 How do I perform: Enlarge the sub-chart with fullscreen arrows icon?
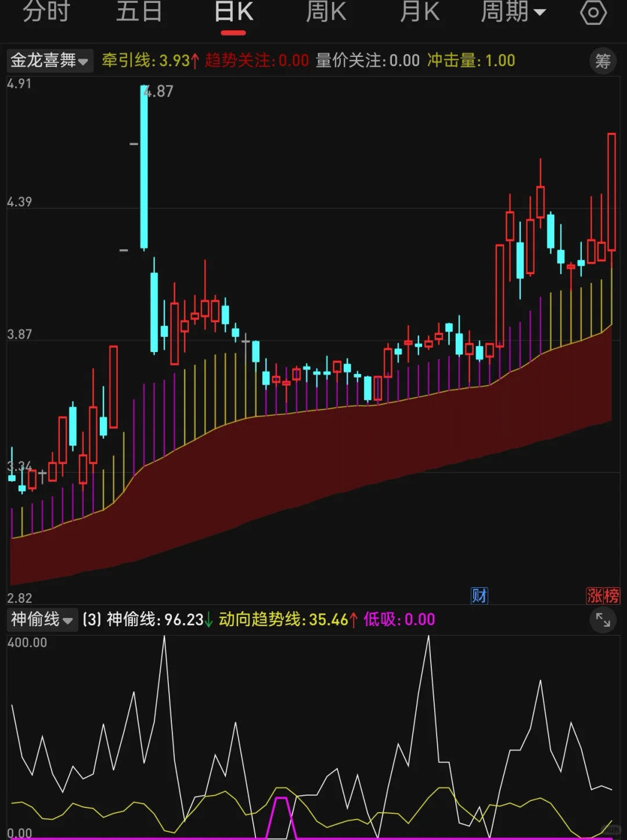pos(603,620)
